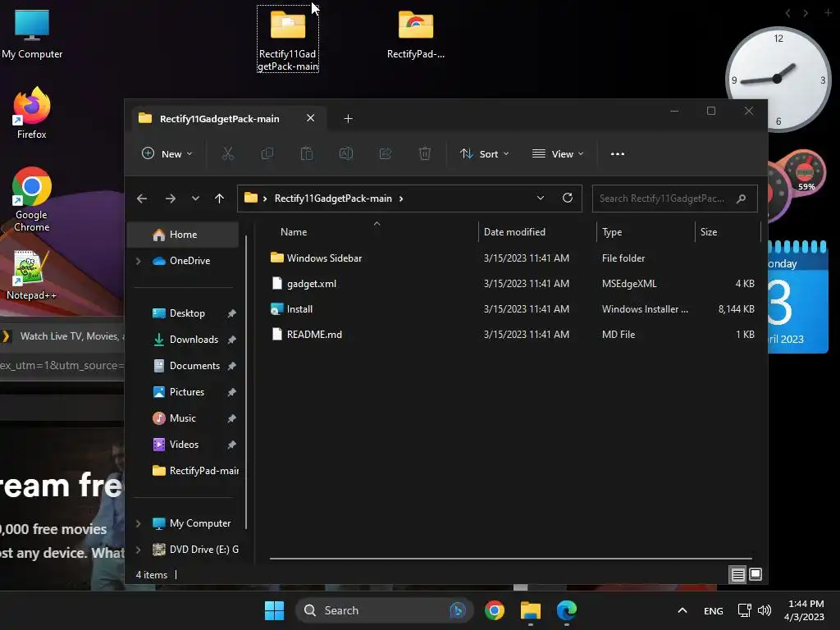Click the search magnifier icon in Explorer
The height and width of the screenshot is (630, 840).
[742, 199]
